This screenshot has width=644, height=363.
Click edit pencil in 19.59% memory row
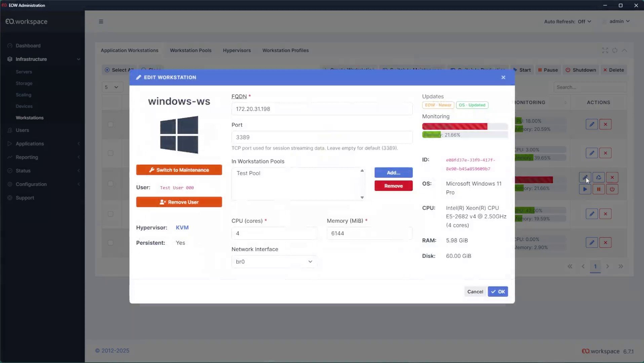pyautogui.click(x=592, y=214)
